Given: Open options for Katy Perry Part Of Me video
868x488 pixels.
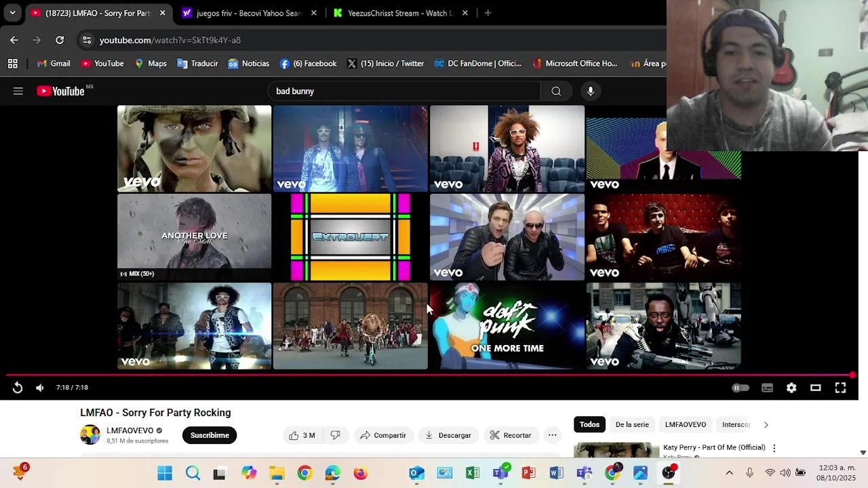Looking at the screenshot, I should 774,448.
